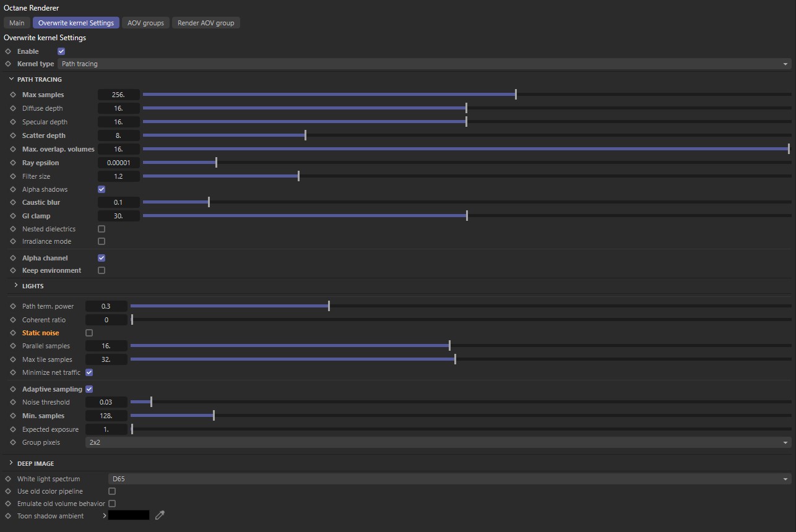Switch to the Main tab
The width and height of the screenshot is (796, 532).
(17, 23)
